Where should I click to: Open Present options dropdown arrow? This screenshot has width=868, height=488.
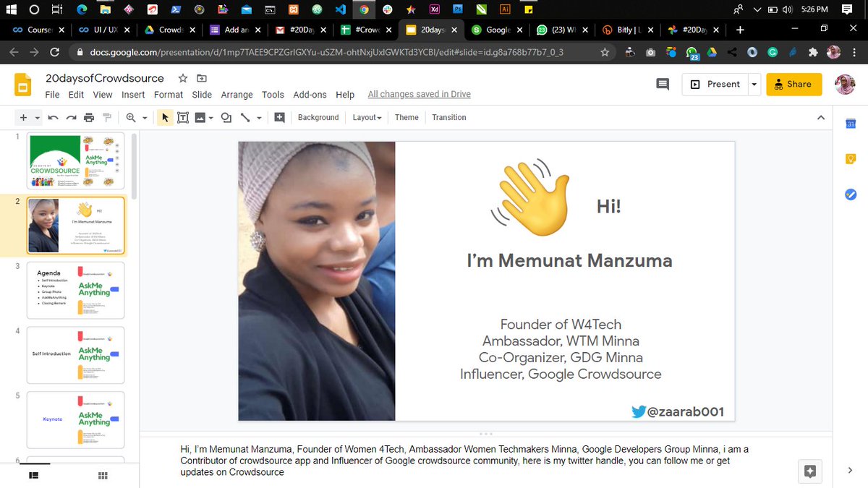point(754,85)
